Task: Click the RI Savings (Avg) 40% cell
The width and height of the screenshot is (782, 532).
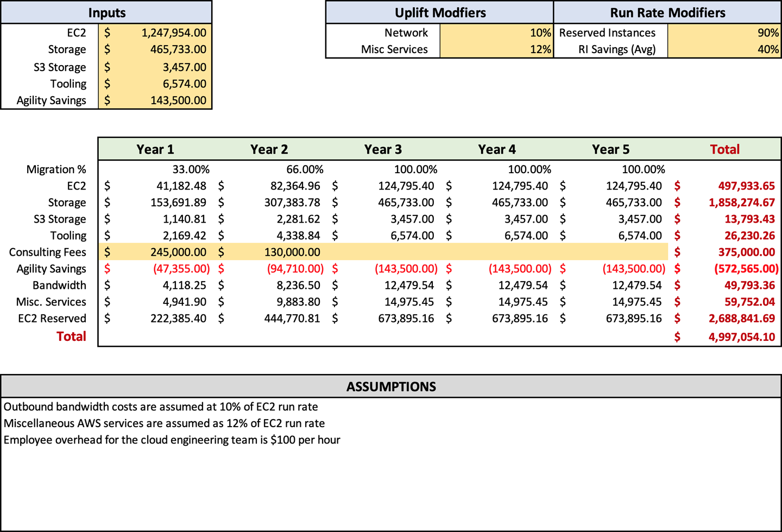Action: [x=724, y=49]
